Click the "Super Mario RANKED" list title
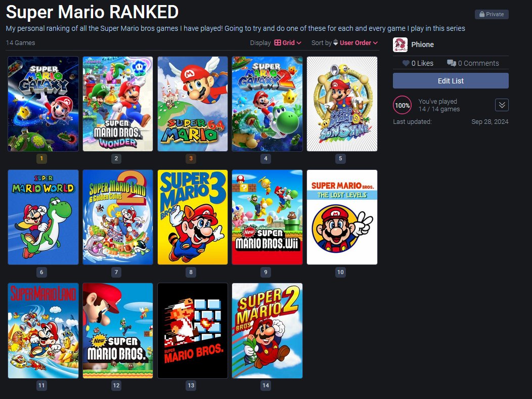532x399 pixels. point(92,12)
